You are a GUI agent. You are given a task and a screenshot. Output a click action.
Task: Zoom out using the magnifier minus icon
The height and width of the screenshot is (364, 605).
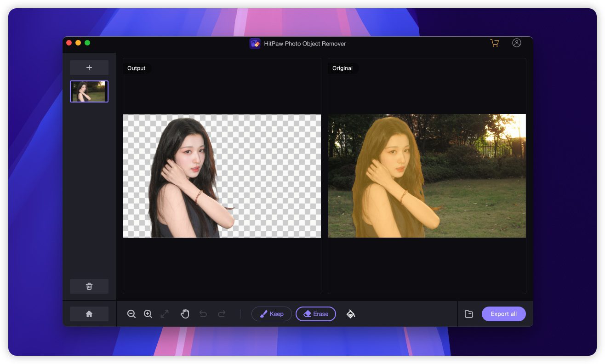[131, 314]
